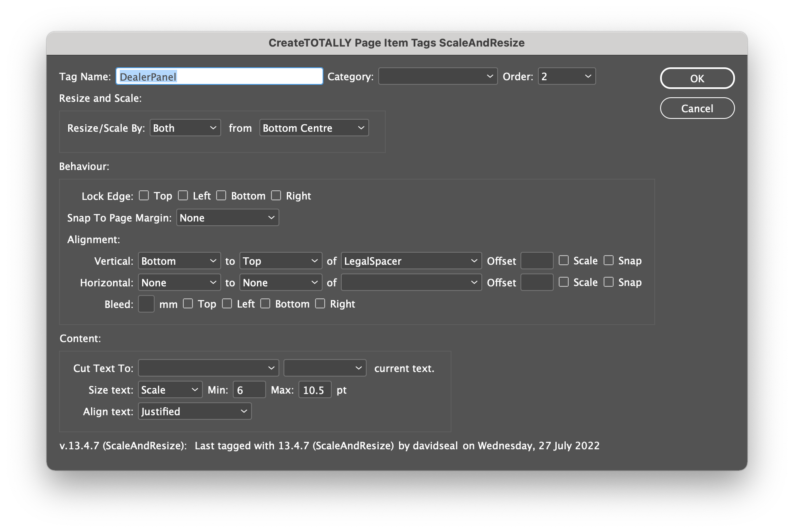The width and height of the screenshot is (794, 532).
Task: Change the Order value dropdown
Action: coord(566,76)
